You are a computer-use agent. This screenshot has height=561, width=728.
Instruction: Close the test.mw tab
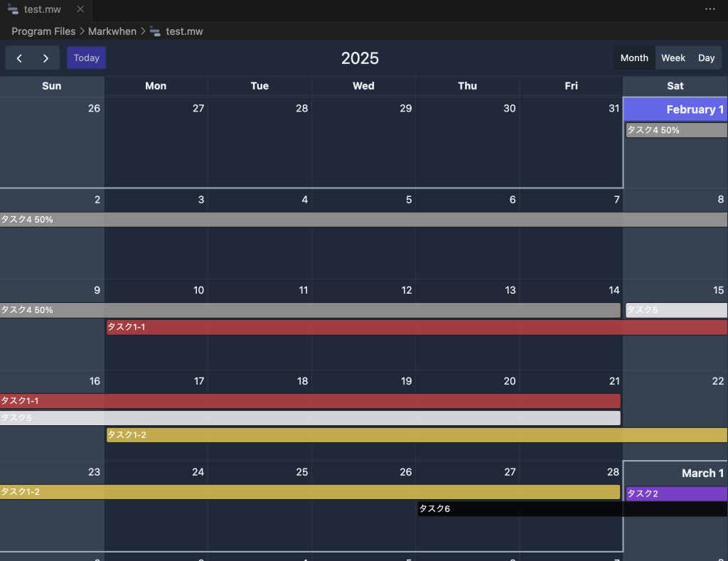point(80,9)
